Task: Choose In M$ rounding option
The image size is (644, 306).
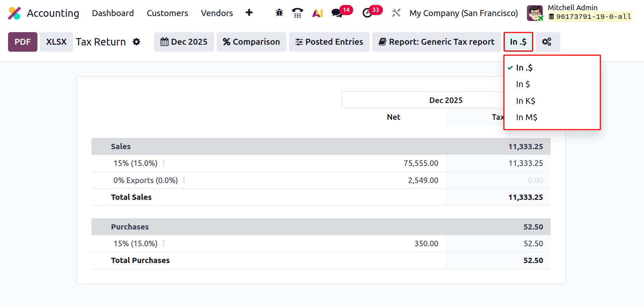Action: point(552,117)
